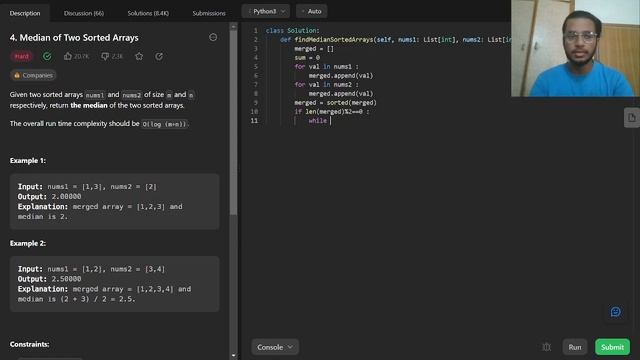Click 'sum = 0' on line 4

(307, 58)
